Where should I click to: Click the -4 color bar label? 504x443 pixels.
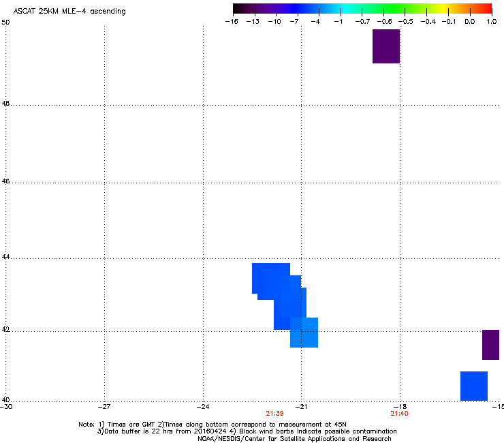pos(315,22)
